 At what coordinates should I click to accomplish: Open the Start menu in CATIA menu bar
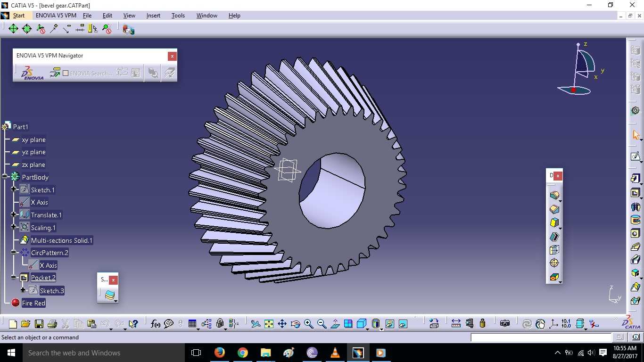[19, 16]
